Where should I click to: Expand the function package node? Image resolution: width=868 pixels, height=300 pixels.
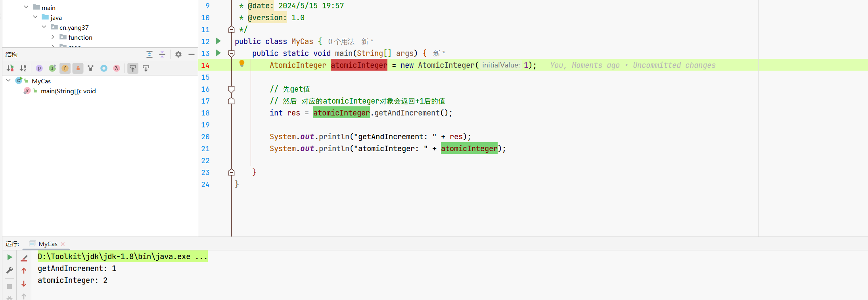53,37
